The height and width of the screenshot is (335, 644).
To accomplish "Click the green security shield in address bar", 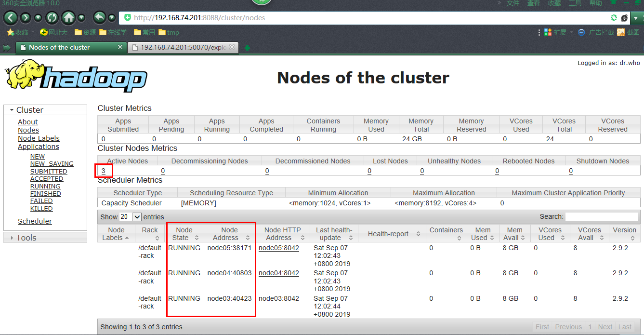I will (x=127, y=18).
